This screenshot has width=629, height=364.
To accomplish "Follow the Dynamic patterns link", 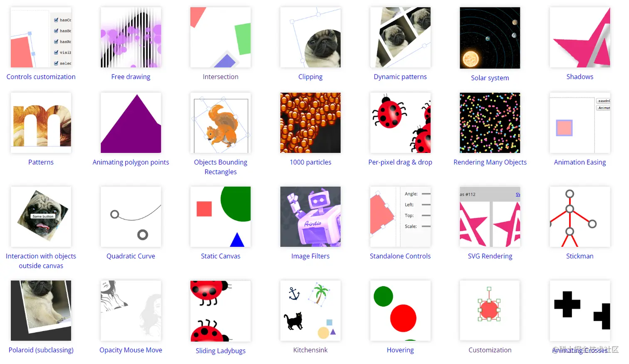I will (x=400, y=77).
